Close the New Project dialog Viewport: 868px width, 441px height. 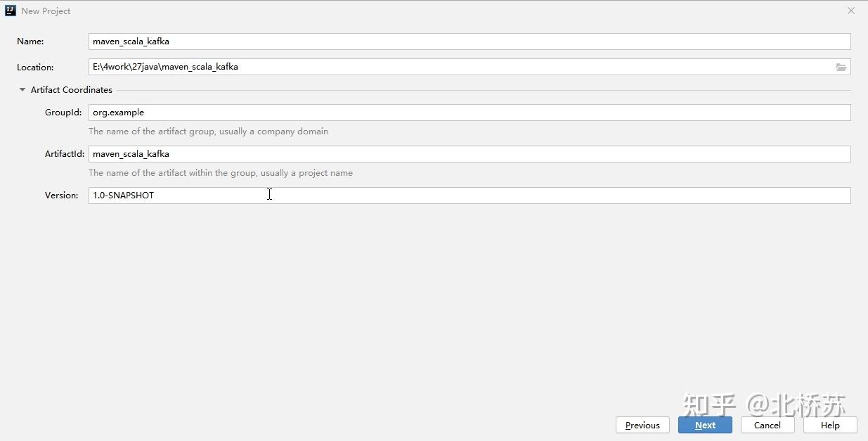(851, 11)
